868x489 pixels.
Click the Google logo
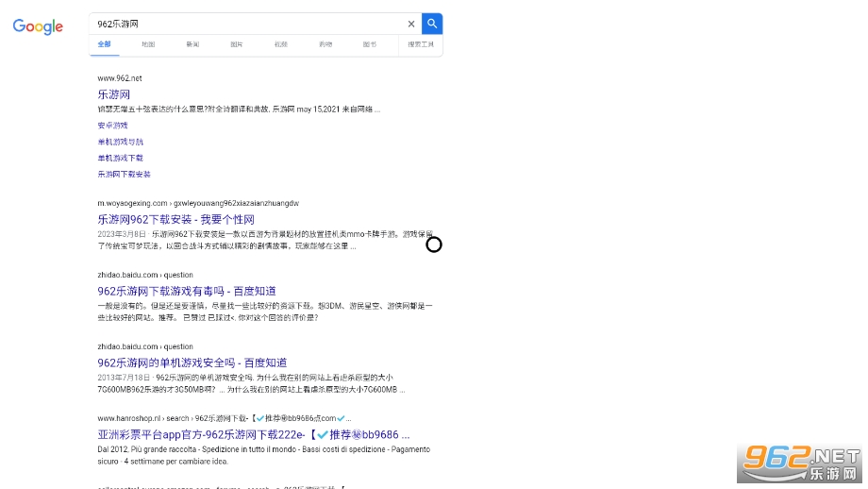pyautogui.click(x=38, y=26)
